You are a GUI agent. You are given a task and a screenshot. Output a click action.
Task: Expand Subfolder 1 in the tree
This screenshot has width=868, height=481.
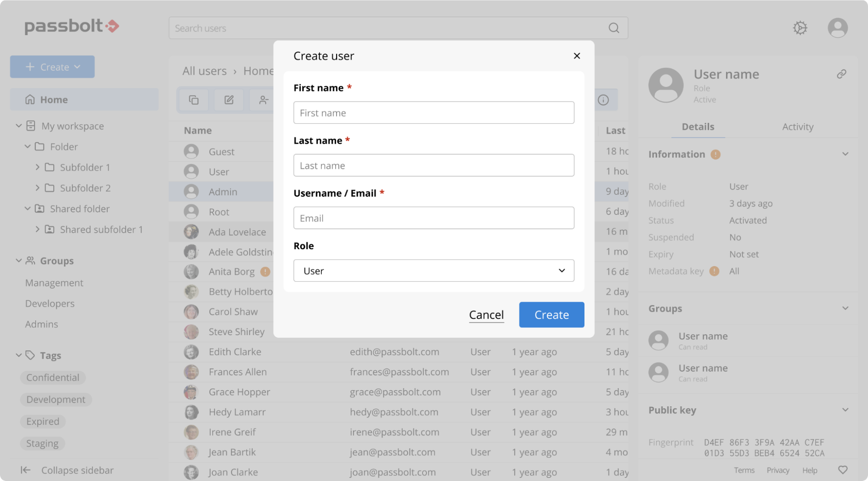pyautogui.click(x=37, y=167)
